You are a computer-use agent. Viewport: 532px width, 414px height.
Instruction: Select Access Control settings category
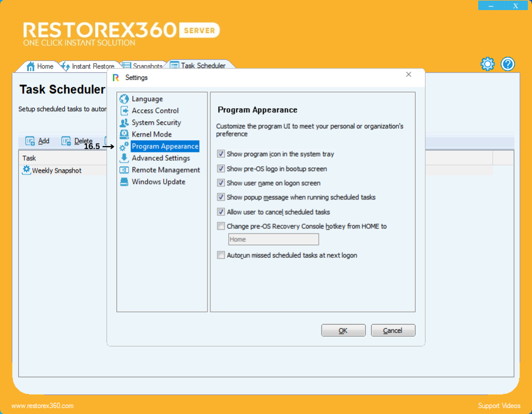coord(155,111)
